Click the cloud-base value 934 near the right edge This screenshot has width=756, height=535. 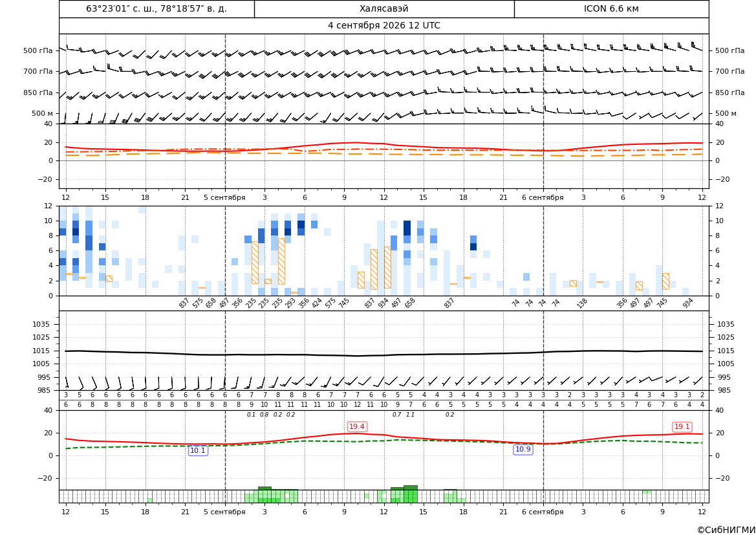pos(687,303)
